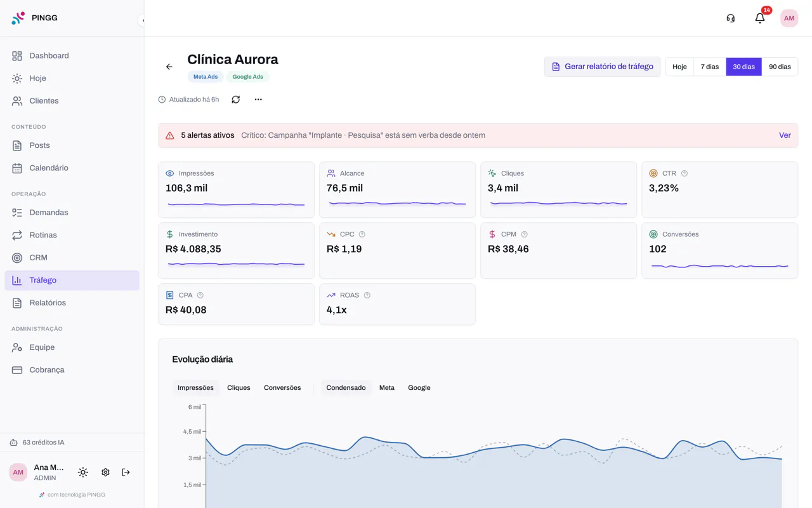812x508 pixels.
Task: Click the Meta Ads tag
Action: 206,77
